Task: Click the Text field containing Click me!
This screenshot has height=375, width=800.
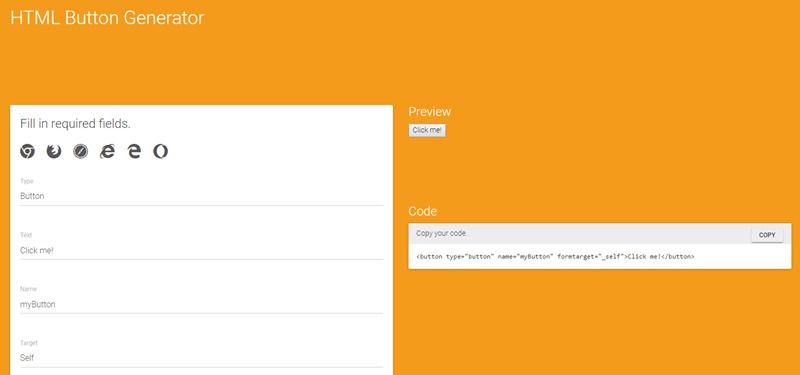Action: [201, 251]
